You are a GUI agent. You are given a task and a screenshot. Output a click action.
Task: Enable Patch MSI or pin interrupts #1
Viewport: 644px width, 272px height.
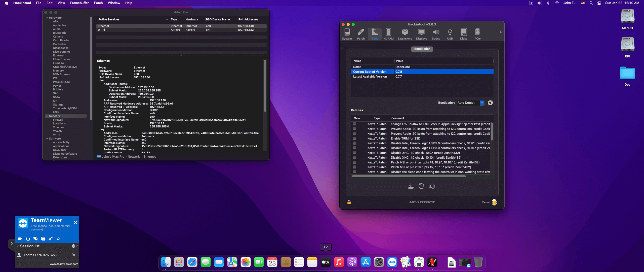tap(354, 162)
